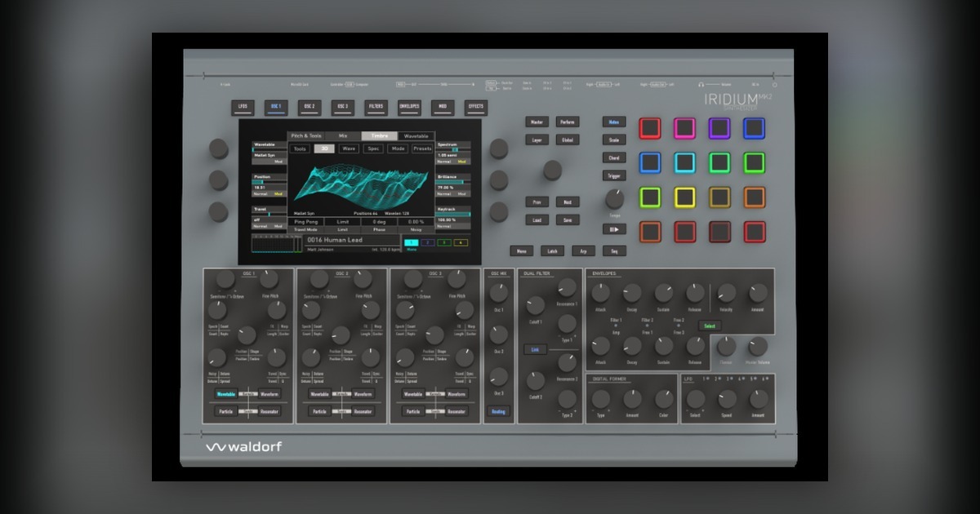
Task: Click the Chord pad-mode button
Action: tap(614, 157)
